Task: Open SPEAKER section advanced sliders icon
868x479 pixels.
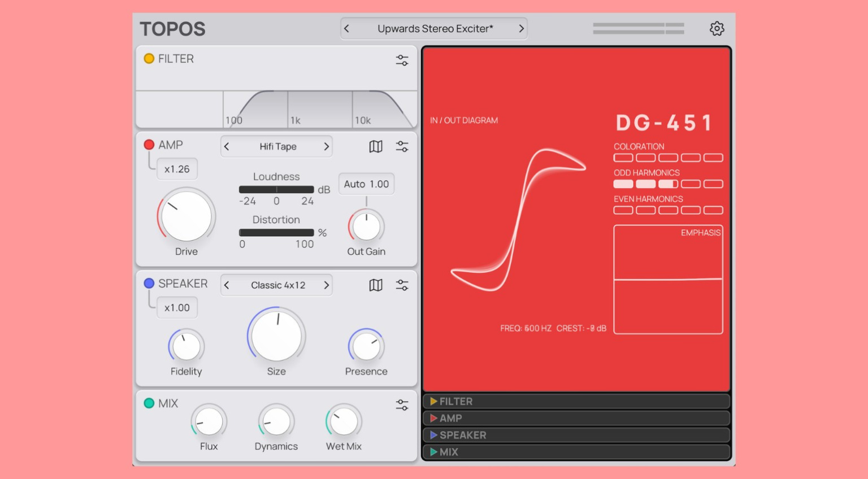Action: point(402,285)
